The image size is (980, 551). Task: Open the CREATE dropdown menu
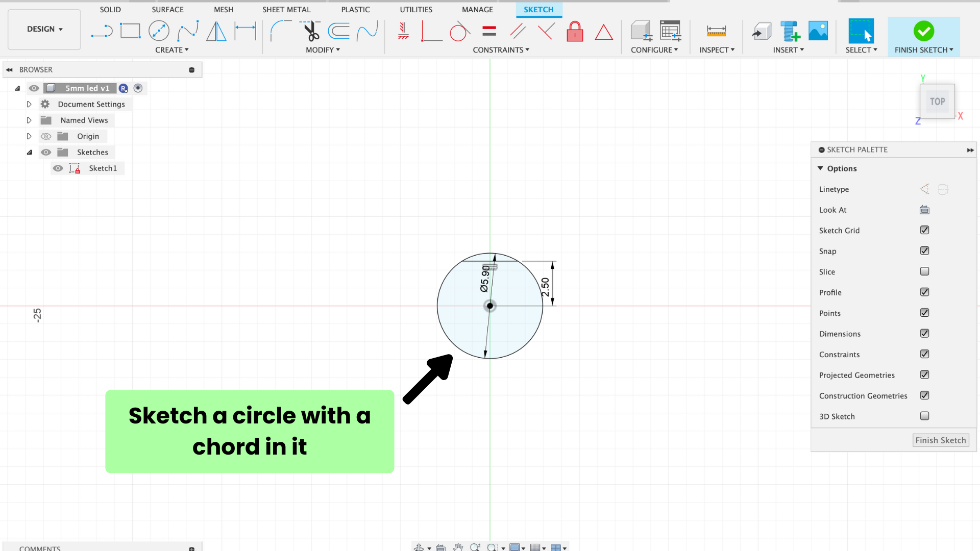click(172, 50)
